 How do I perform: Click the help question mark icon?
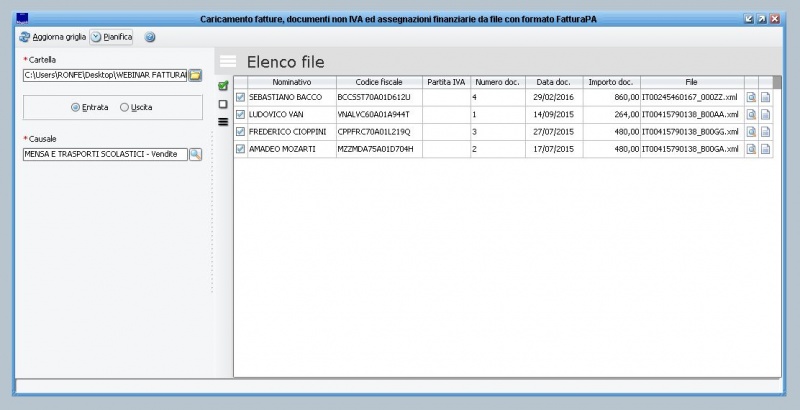pyautogui.click(x=150, y=37)
